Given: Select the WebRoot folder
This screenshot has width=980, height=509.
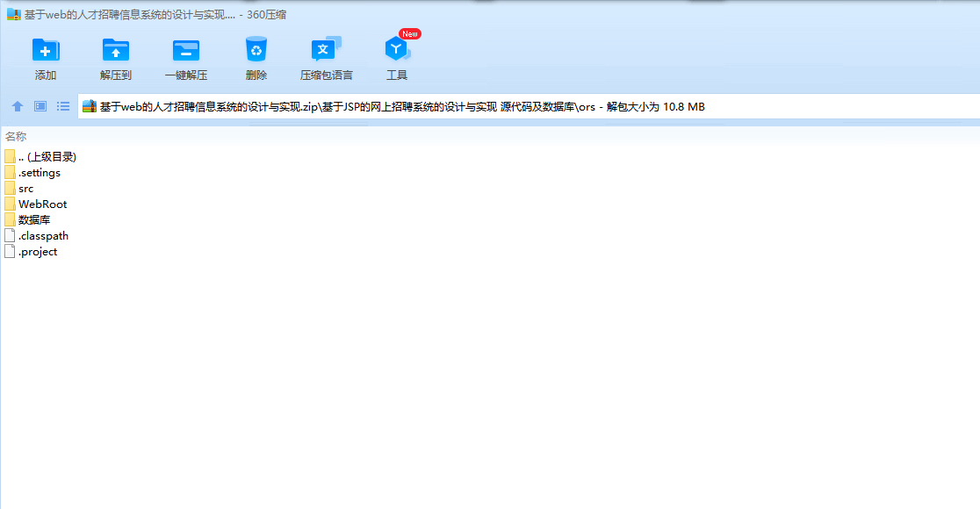Looking at the screenshot, I should (x=36, y=204).
